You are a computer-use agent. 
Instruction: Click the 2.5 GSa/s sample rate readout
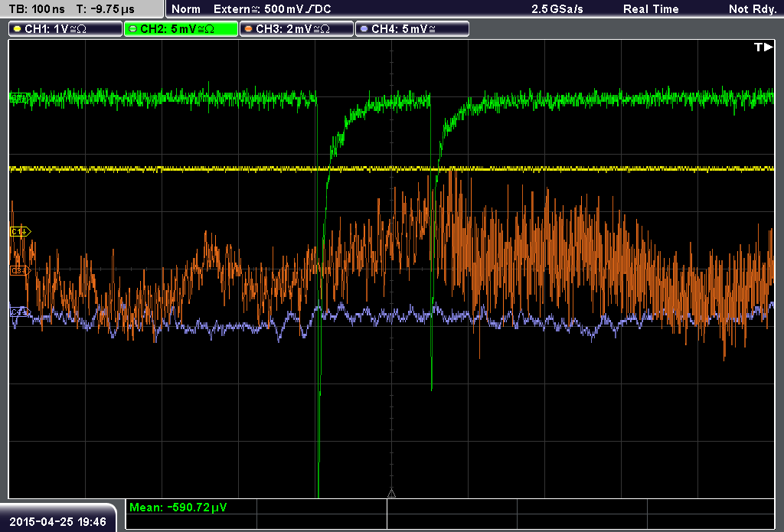tap(557, 9)
